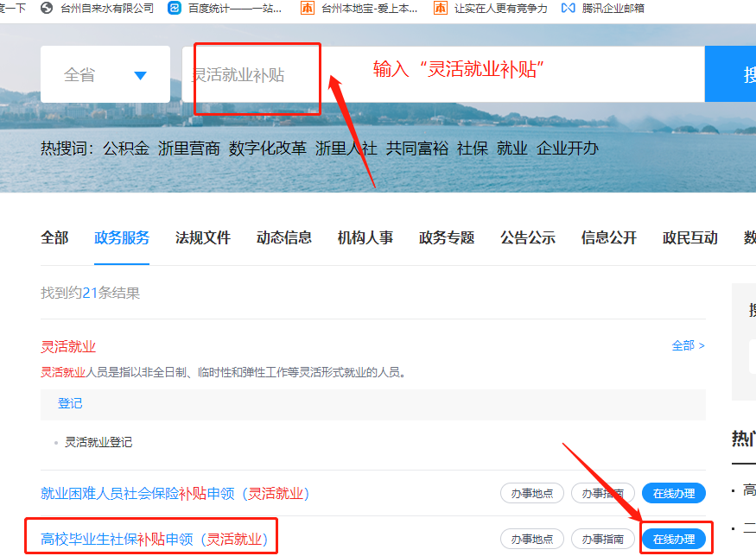Click 台州本地宝 bookmark favicon
Image resolution: width=756 pixels, height=556 pixels.
[x=308, y=8]
